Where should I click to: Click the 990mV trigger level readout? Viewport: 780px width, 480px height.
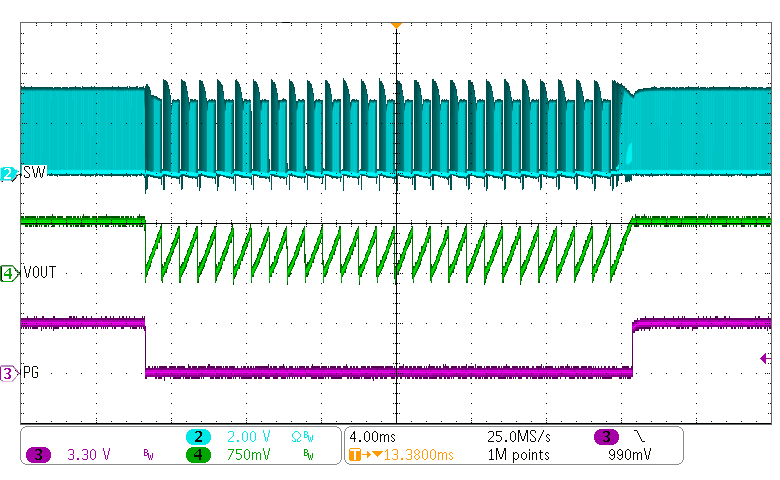(x=630, y=455)
